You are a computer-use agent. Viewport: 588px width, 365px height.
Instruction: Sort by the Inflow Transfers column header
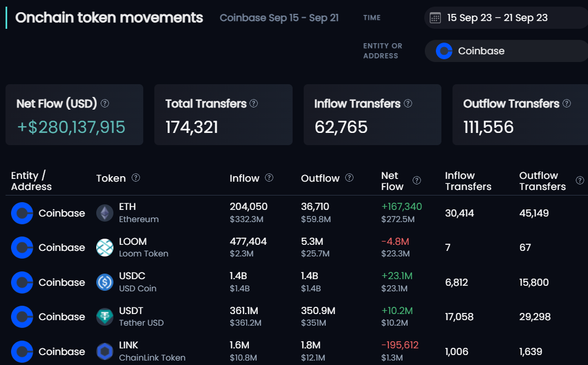(468, 181)
